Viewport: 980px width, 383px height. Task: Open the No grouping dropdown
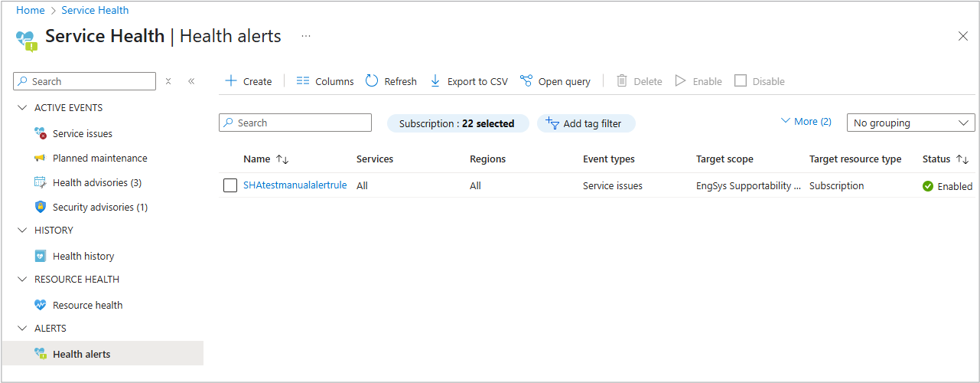[x=910, y=123]
